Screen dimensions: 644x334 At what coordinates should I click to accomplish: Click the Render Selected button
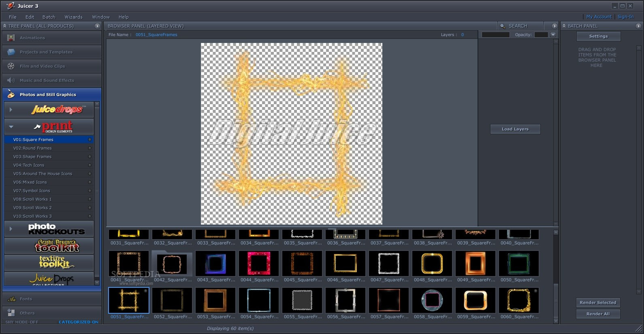pyautogui.click(x=598, y=302)
